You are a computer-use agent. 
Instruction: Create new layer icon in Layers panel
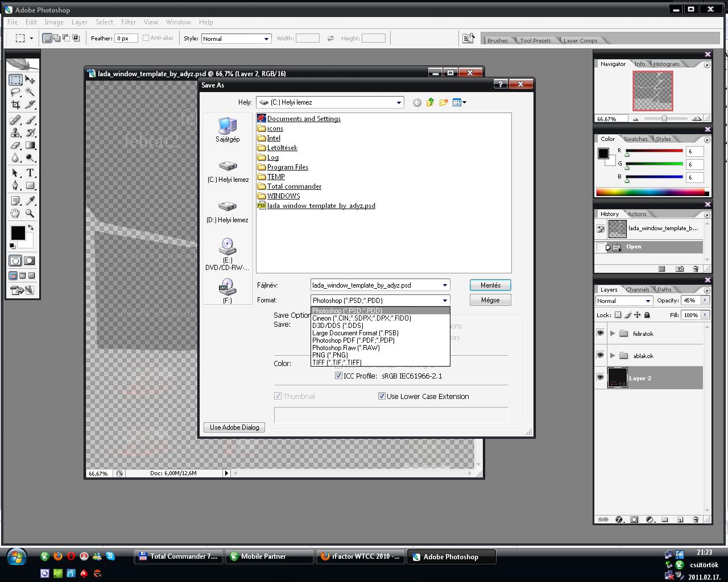[x=680, y=519]
